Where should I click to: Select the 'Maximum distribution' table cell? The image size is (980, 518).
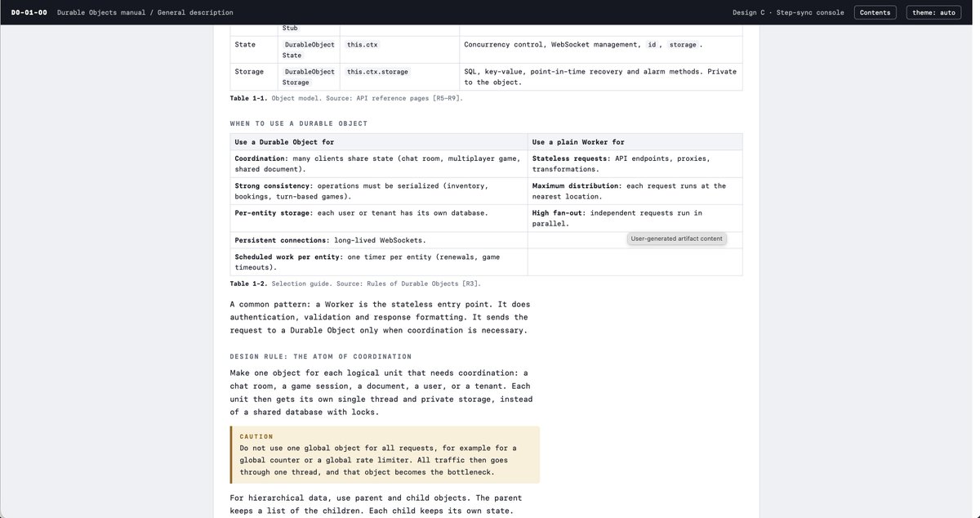pyautogui.click(x=635, y=191)
